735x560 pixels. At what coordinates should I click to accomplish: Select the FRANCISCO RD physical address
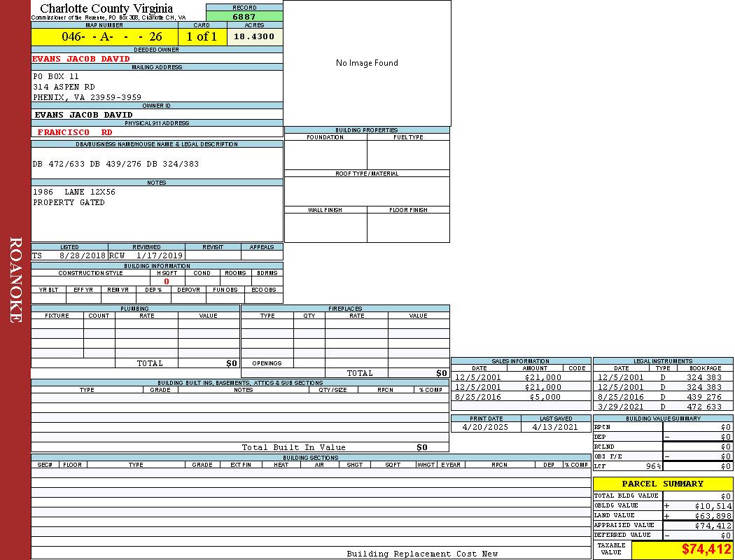[75, 132]
